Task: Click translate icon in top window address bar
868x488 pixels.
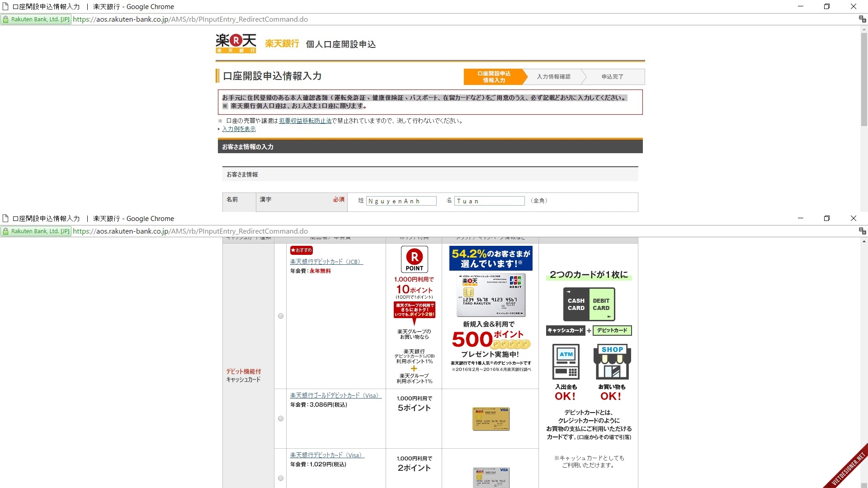Action: tap(862, 19)
